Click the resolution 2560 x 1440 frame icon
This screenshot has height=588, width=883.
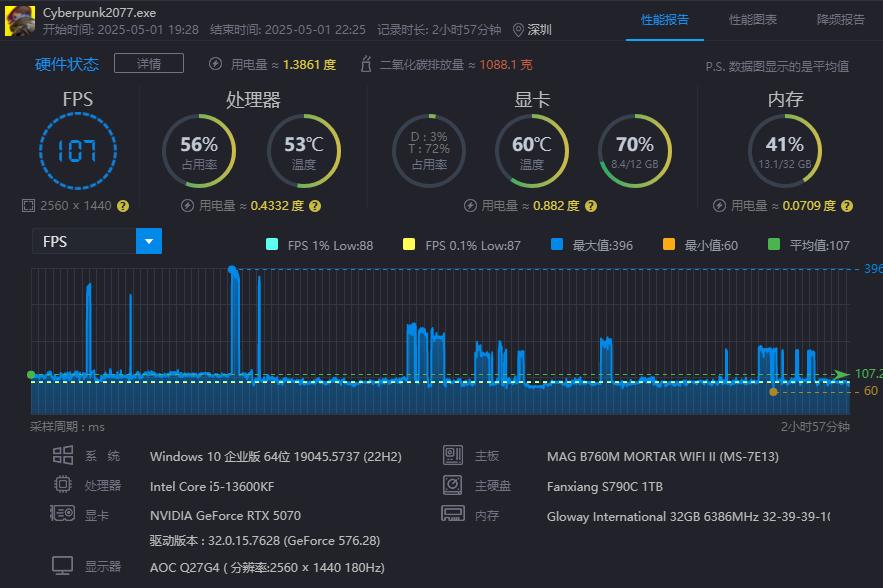coord(28,206)
